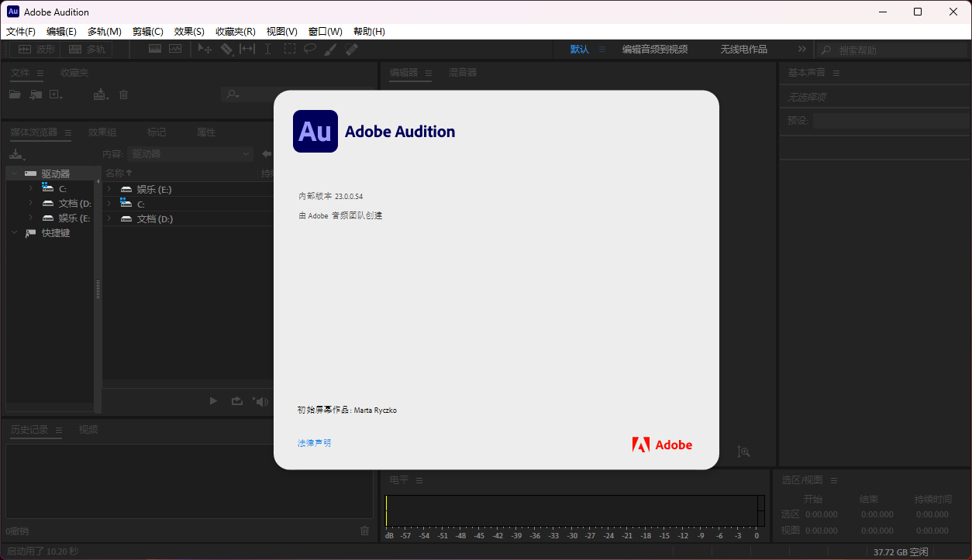The width and height of the screenshot is (972, 560).
Task: Open the 编辑(E) menu
Action: coord(61,32)
